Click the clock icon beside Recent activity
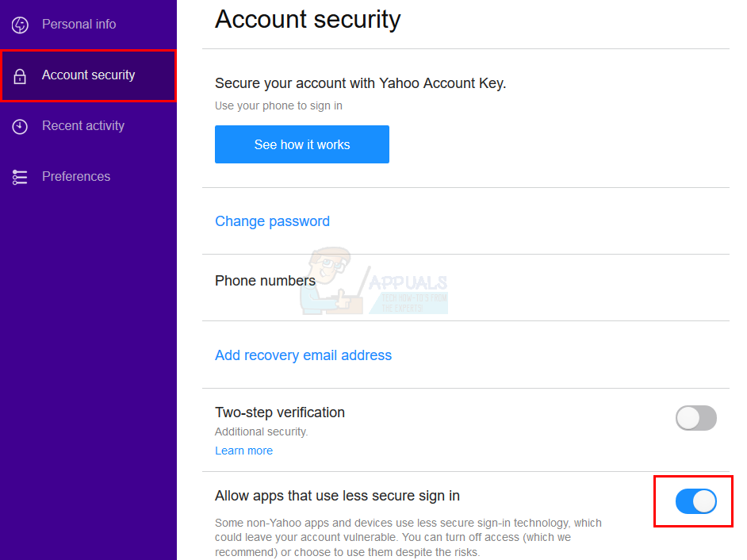The height and width of the screenshot is (560, 747). click(20, 126)
